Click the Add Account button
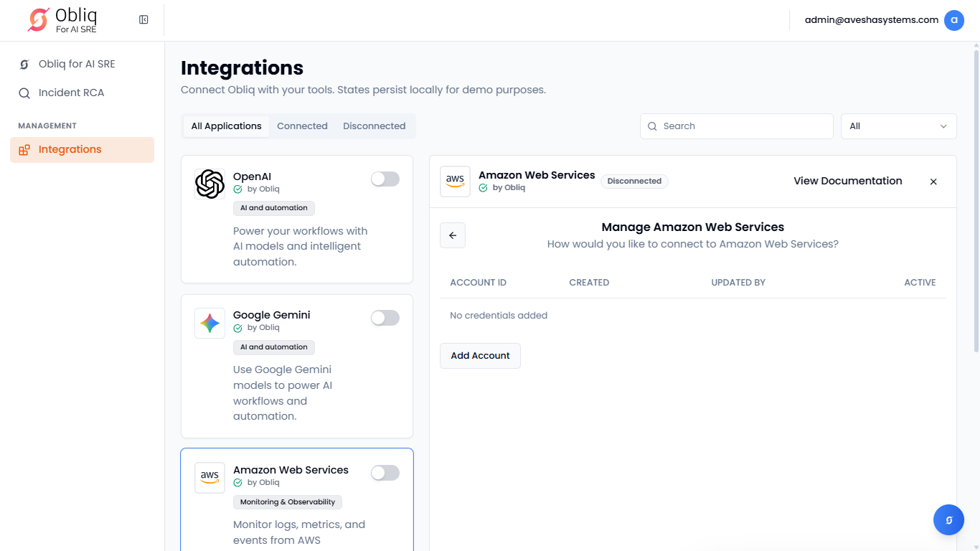Screen dimensions: 980x551 point(480,356)
